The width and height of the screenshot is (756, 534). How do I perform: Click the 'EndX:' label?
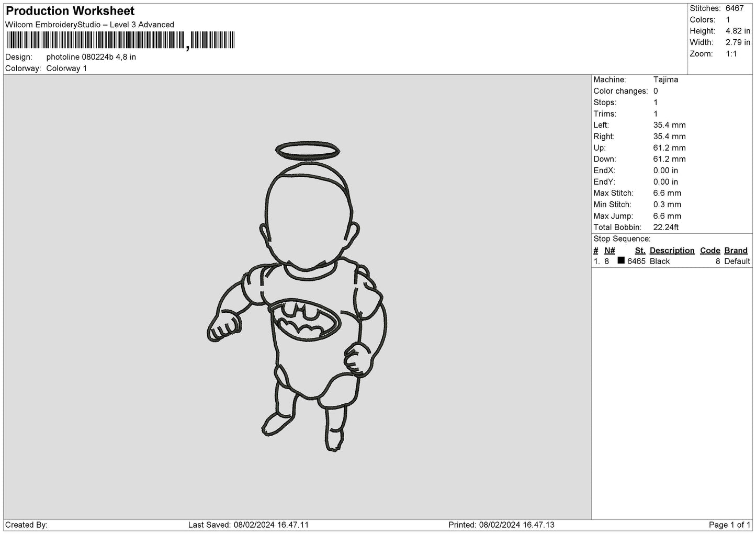(x=604, y=171)
